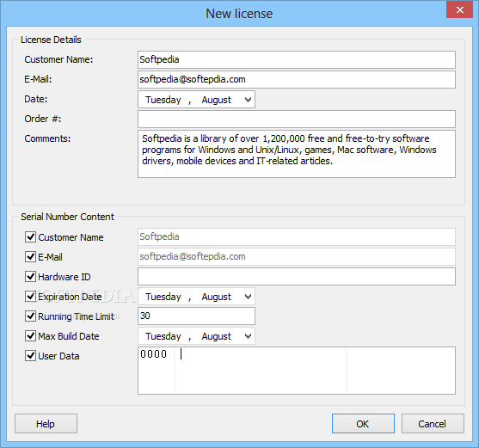Screen dimensions: 479x448
Task: Select the month August in Max Build Date
Action: (x=217, y=336)
